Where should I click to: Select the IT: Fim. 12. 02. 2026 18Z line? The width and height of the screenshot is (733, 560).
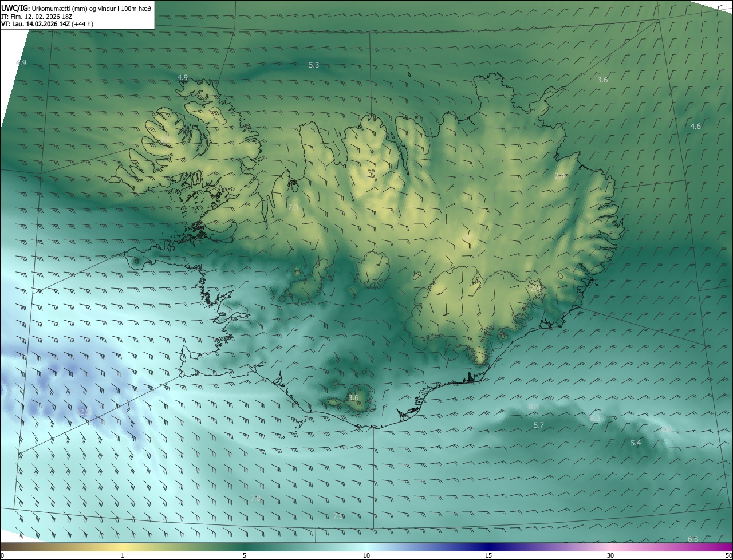[x=37, y=16]
